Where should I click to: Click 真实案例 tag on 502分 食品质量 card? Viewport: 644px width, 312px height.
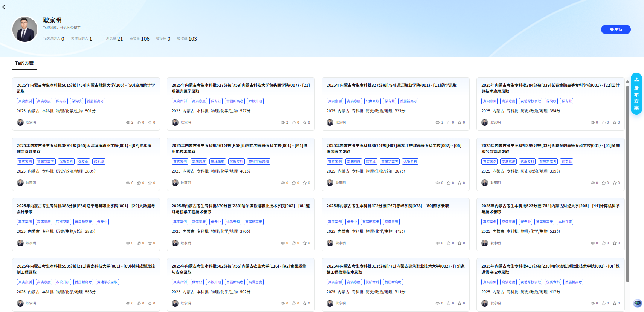pyautogui.click(x=180, y=282)
